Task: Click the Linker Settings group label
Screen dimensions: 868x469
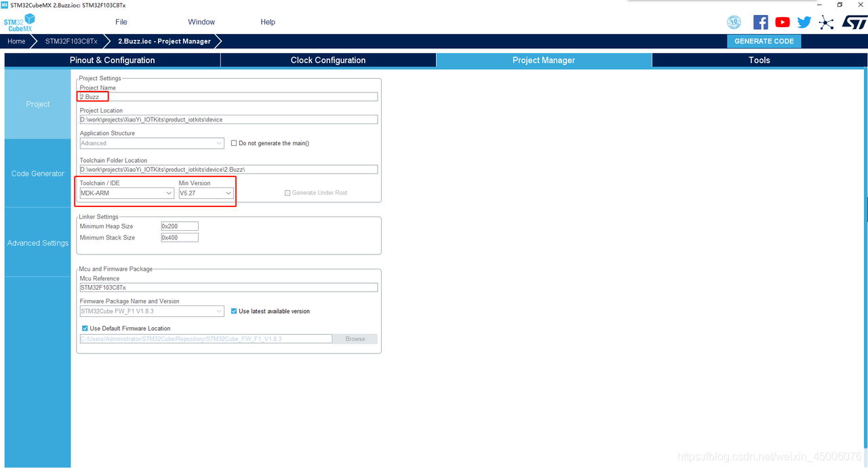Action: click(98, 217)
